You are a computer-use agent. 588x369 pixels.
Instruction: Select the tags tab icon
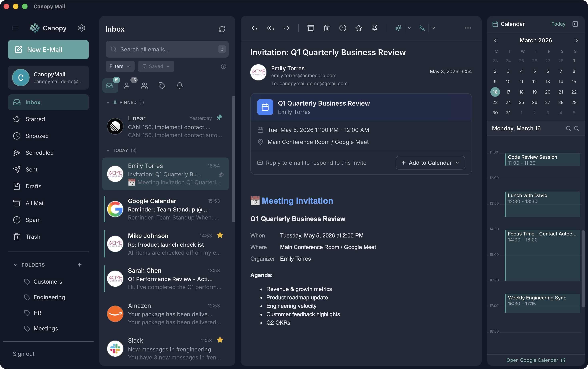click(162, 85)
